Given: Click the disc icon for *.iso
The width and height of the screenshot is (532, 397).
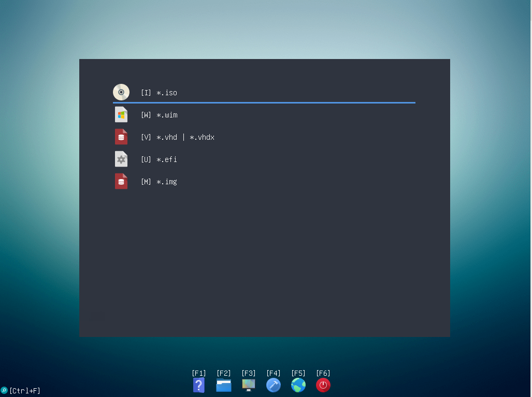Looking at the screenshot, I should click(x=121, y=92).
